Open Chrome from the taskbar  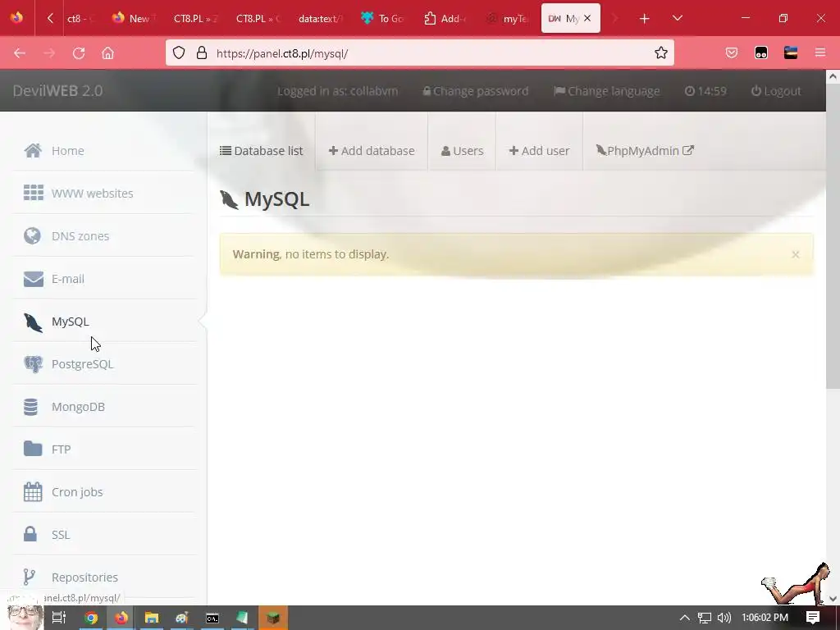(x=91, y=618)
